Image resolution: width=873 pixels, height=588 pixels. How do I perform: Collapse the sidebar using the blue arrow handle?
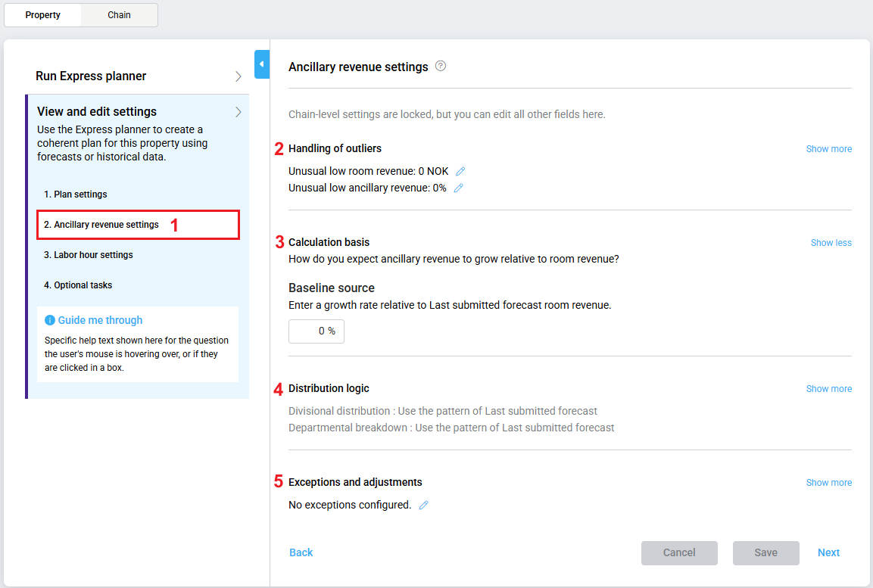[x=261, y=64]
